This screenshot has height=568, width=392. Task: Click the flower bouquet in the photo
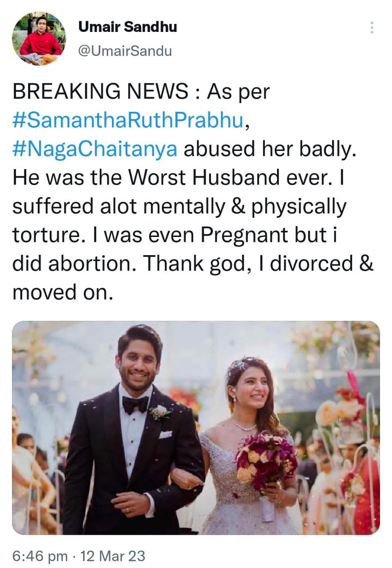[265, 459]
